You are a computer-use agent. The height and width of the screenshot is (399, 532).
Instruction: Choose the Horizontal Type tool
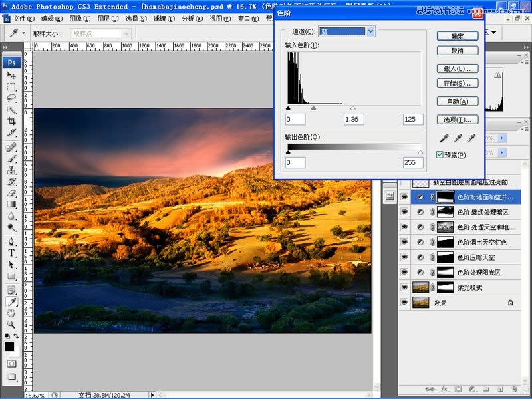(x=12, y=253)
